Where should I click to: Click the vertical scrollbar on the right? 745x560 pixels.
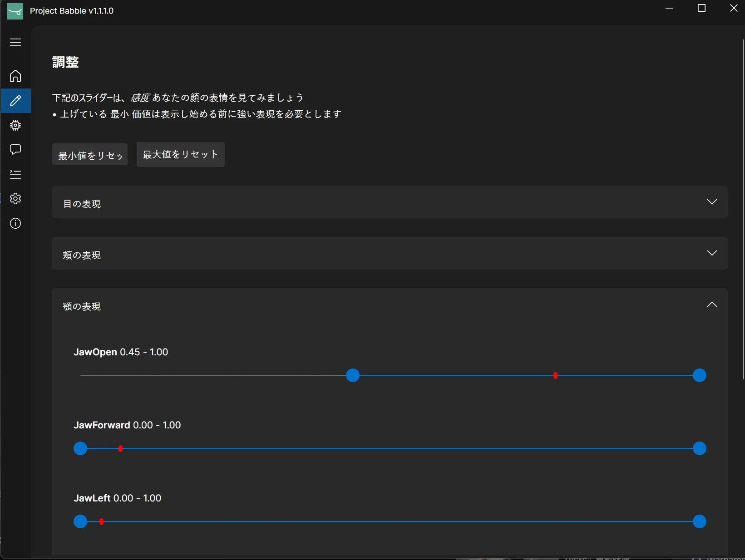[743, 209]
